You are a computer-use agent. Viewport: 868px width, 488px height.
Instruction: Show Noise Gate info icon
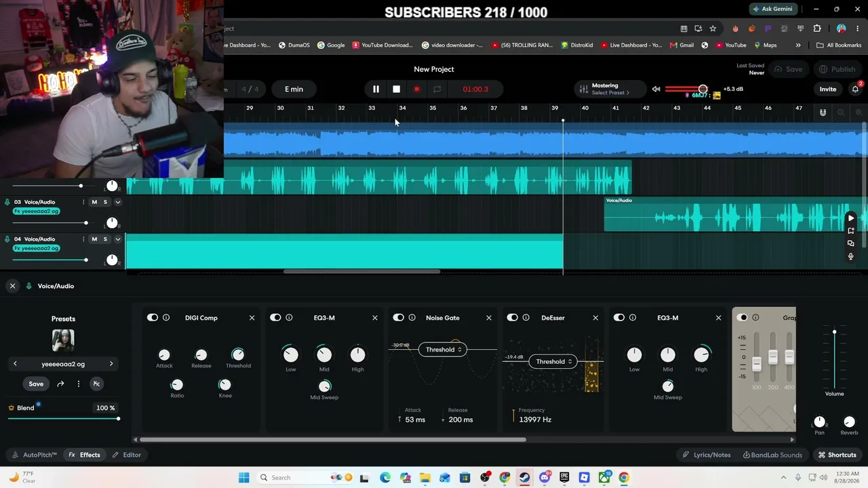(412, 317)
